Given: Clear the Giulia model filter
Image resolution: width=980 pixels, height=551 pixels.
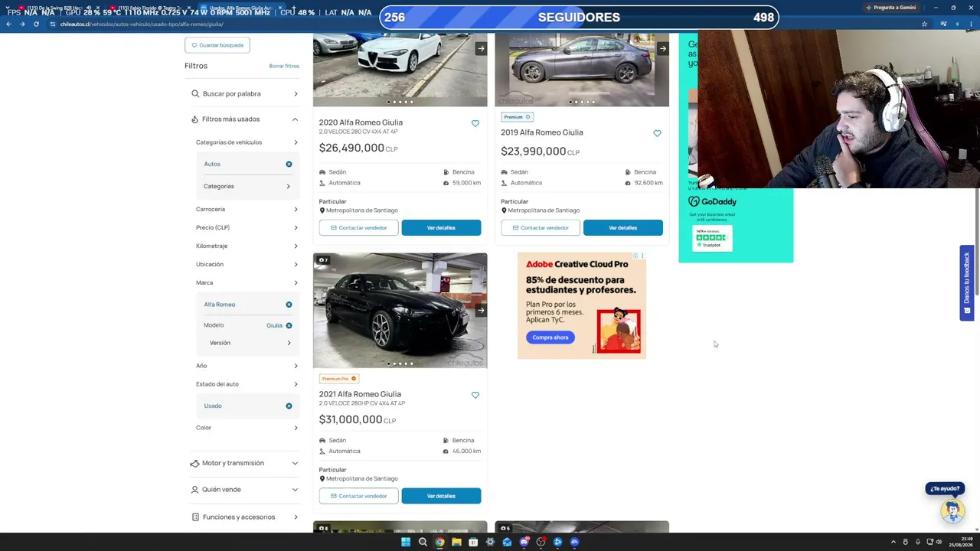Looking at the screenshot, I should pyautogui.click(x=289, y=325).
